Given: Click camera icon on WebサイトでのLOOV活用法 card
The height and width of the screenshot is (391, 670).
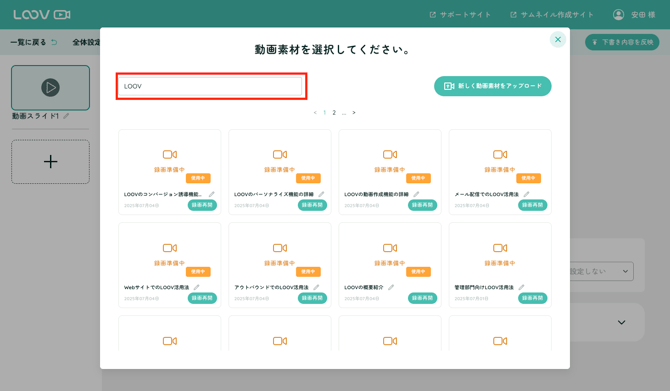Looking at the screenshot, I should (170, 248).
